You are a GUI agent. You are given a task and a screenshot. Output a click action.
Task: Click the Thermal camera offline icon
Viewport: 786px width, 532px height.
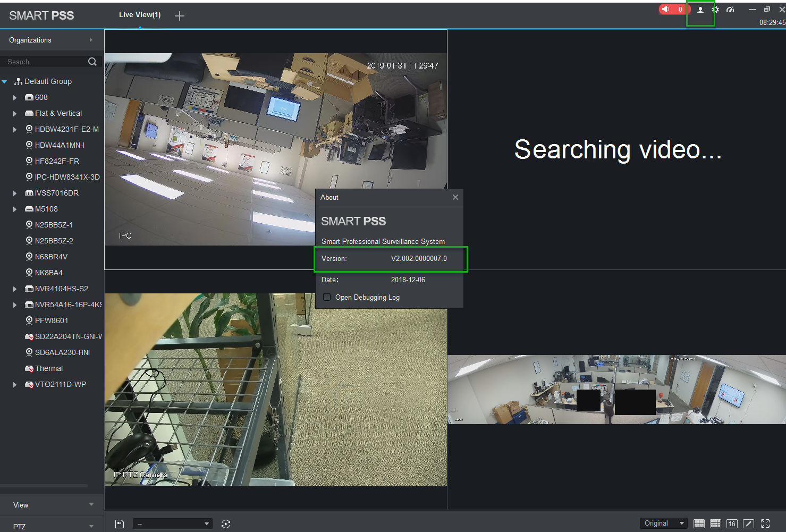[x=29, y=368]
